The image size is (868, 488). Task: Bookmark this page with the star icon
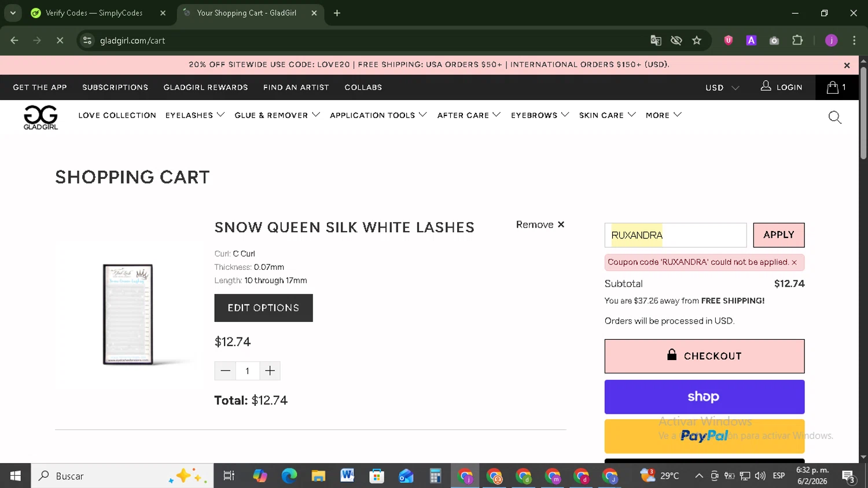tap(697, 41)
